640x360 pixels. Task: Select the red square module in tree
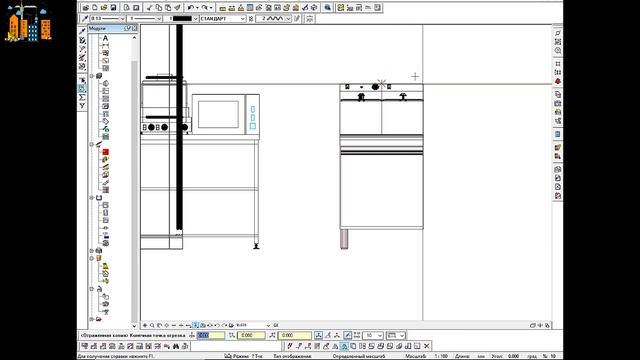point(105,152)
